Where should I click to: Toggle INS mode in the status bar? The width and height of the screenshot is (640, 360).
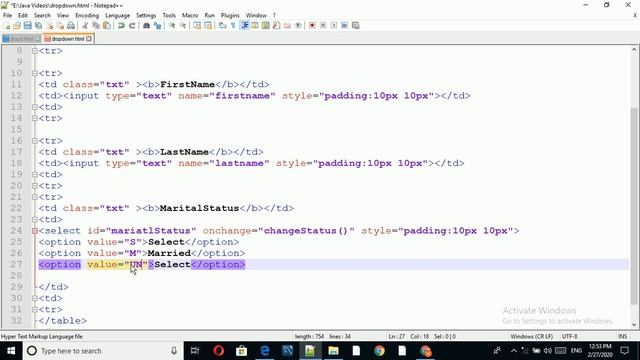point(622,337)
